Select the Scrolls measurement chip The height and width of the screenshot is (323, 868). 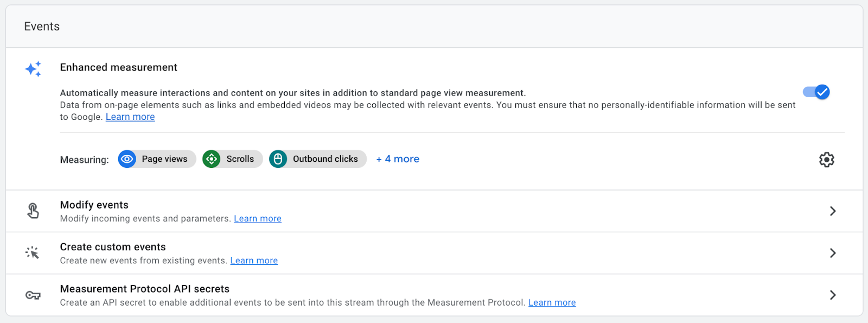coord(233,159)
